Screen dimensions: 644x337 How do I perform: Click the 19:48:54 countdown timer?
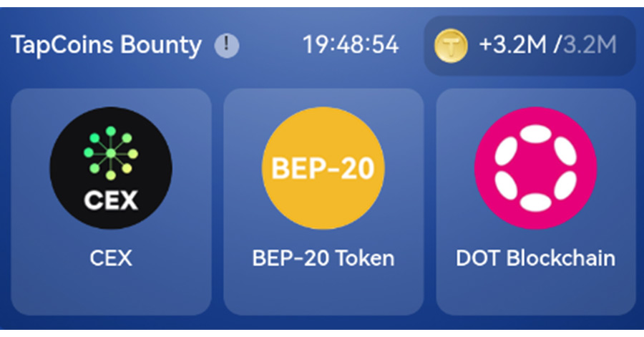click(x=351, y=45)
